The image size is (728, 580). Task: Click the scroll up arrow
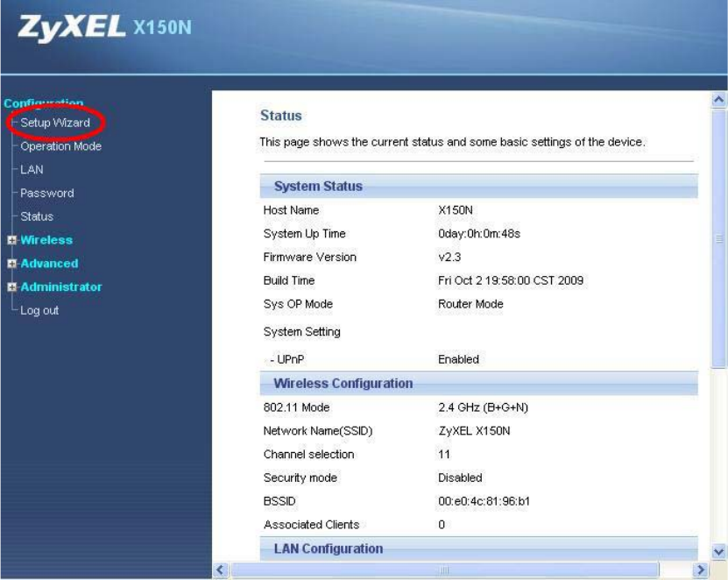tap(718, 99)
